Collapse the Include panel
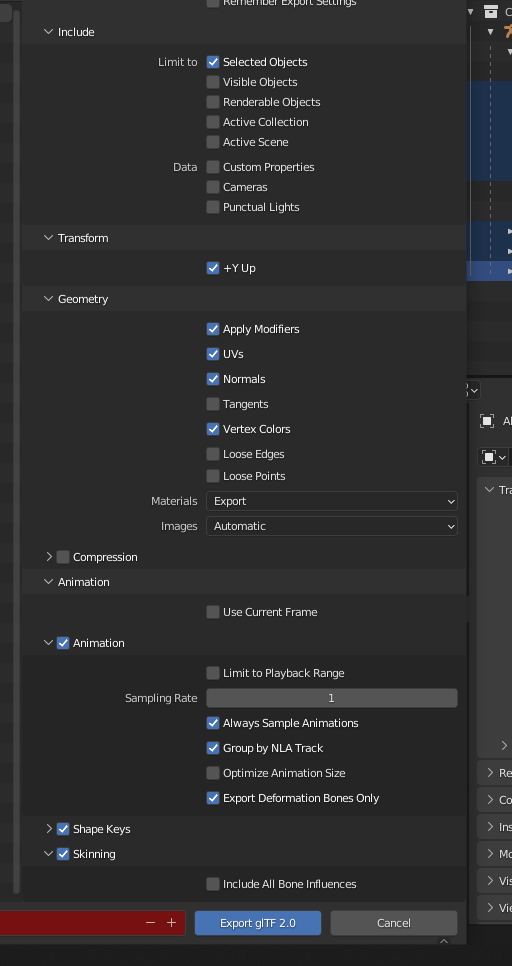The image size is (512, 966). [49, 31]
